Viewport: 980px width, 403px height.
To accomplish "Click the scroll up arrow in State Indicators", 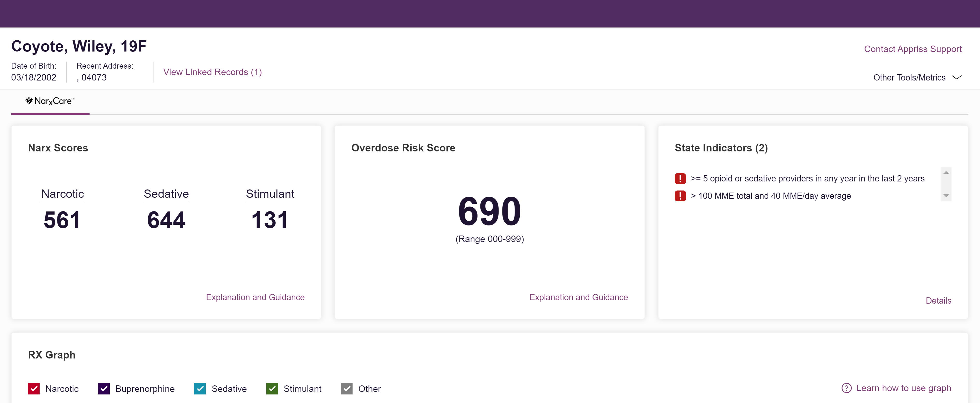I will pyautogui.click(x=946, y=172).
